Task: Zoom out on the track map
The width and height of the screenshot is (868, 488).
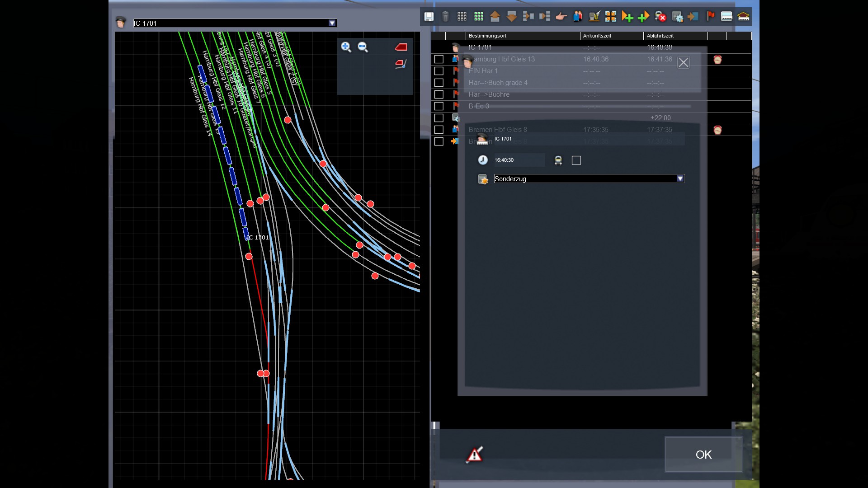Action: click(x=363, y=47)
